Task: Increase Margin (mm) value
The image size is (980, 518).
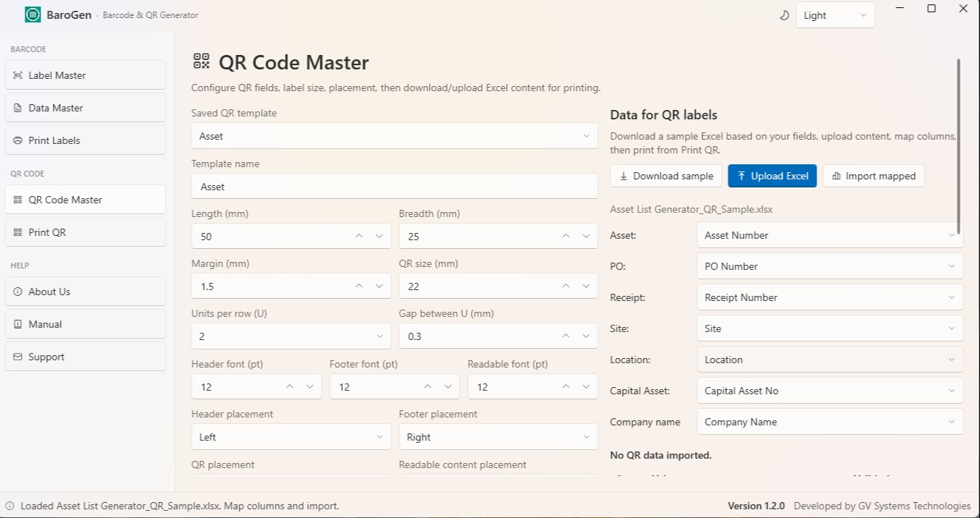Action: tap(359, 286)
